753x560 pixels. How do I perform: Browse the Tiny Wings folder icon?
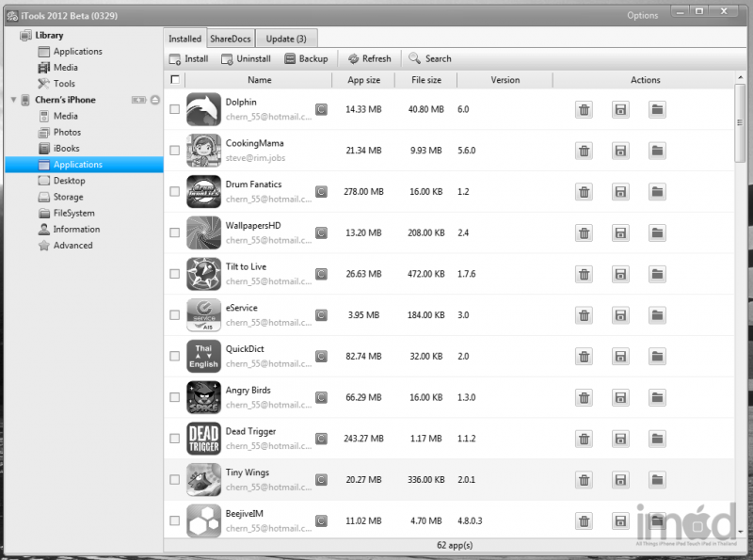(x=657, y=480)
